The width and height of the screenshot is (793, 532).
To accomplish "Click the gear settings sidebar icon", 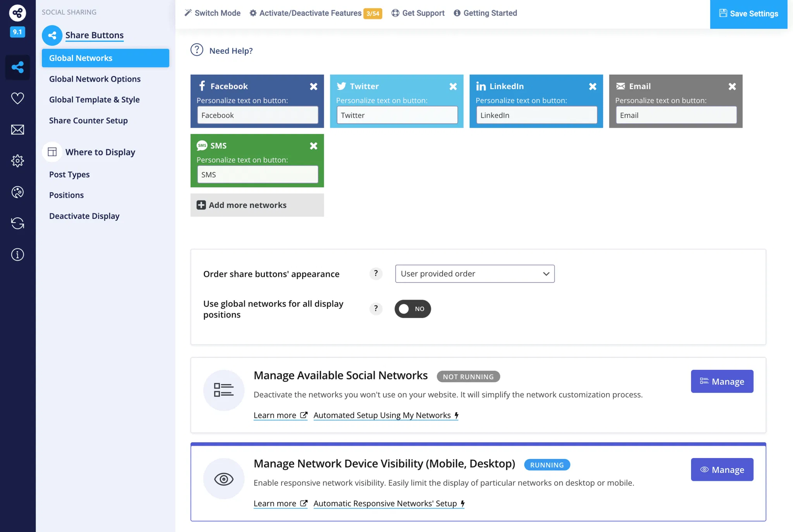I will point(17,161).
